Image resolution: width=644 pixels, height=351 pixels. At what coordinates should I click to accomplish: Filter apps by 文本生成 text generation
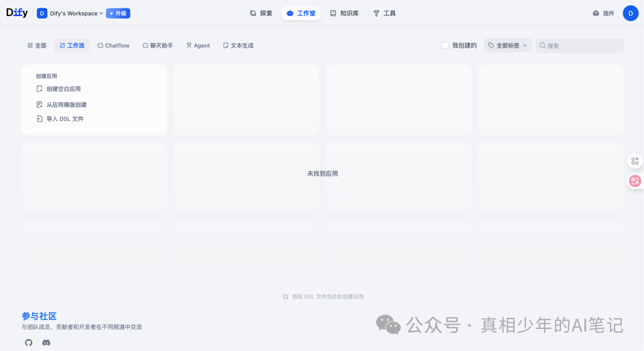pos(238,45)
